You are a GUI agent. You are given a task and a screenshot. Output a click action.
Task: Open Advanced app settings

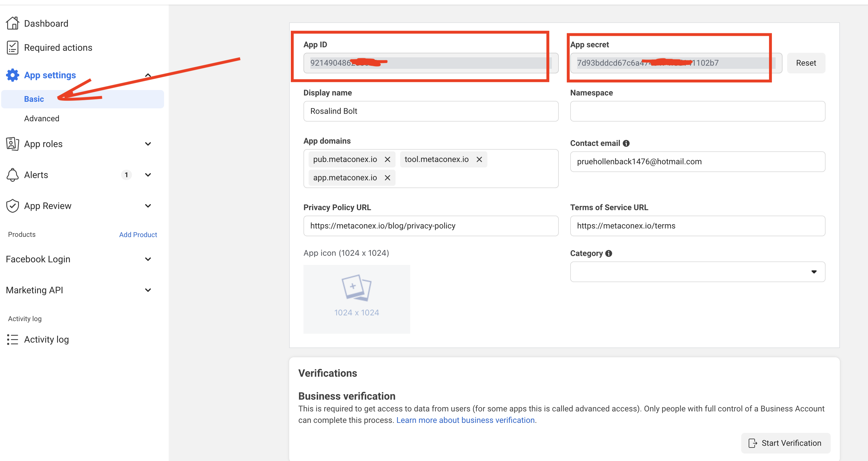coord(41,118)
